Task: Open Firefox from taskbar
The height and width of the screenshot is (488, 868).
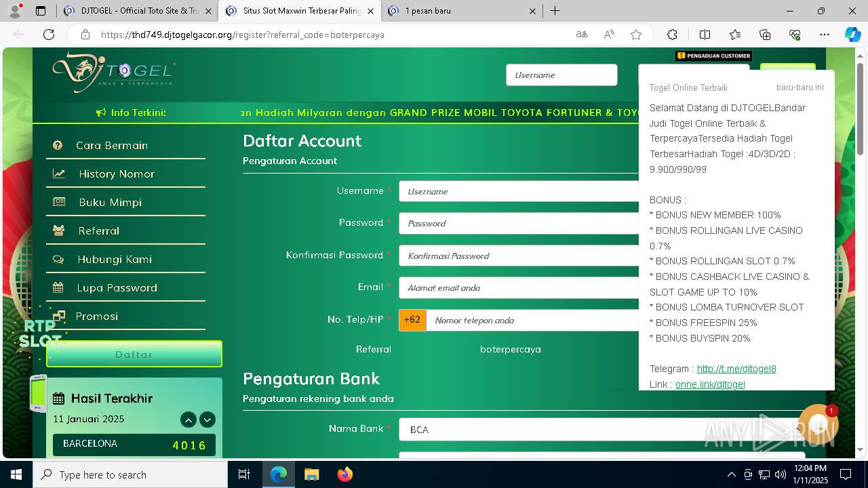Action: [344, 474]
